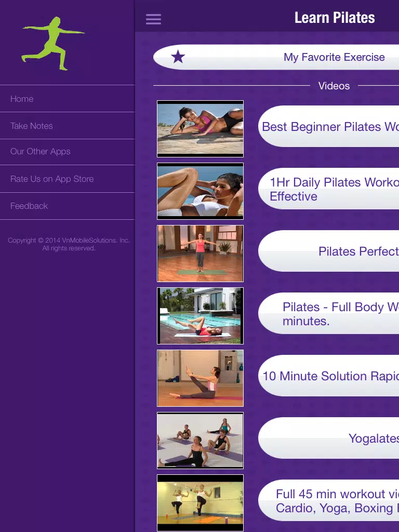This screenshot has height=532, width=399.
Task: Open Pilates Perfect video button
Action: click(x=328, y=251)
